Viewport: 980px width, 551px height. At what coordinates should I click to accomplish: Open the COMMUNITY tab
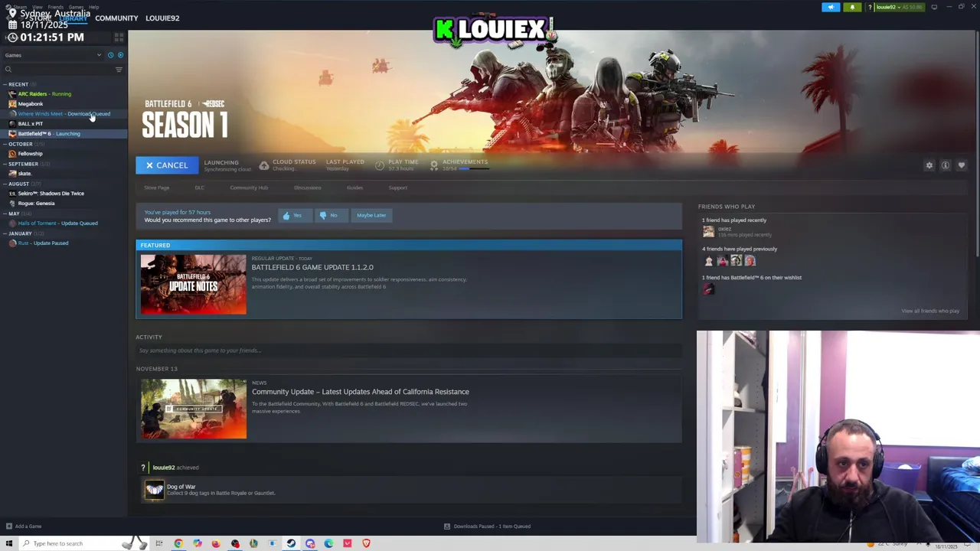(116, 18)
